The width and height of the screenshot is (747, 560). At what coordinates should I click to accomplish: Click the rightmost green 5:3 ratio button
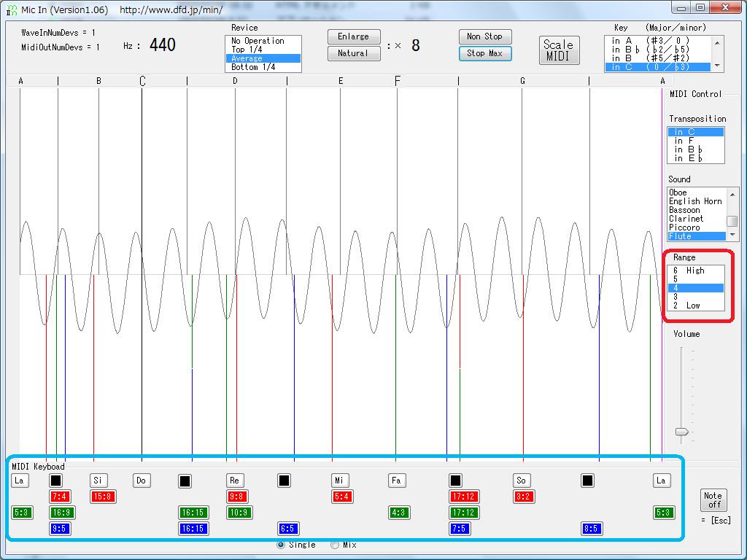click(663, 513)
